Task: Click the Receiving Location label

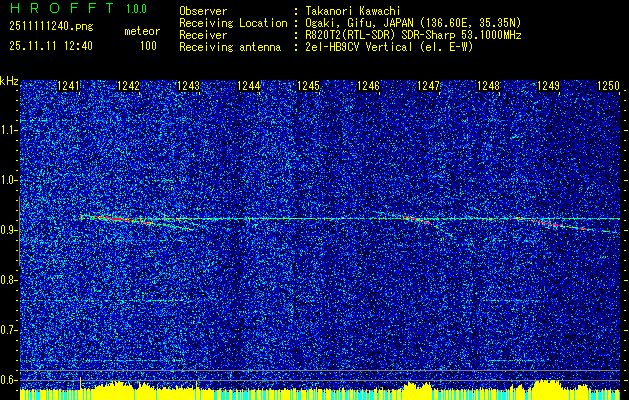Action: (233, 23)
